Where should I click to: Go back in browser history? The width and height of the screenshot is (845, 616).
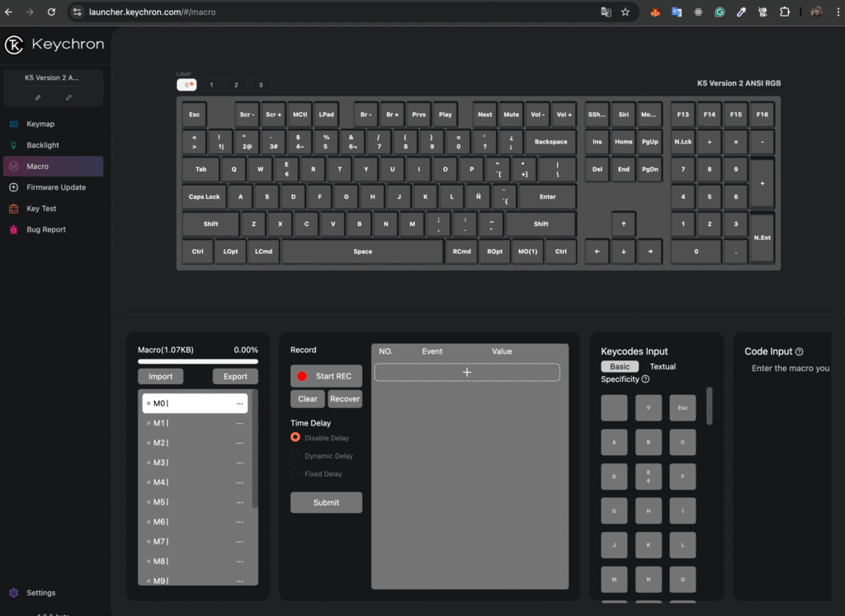pos(8,12)
